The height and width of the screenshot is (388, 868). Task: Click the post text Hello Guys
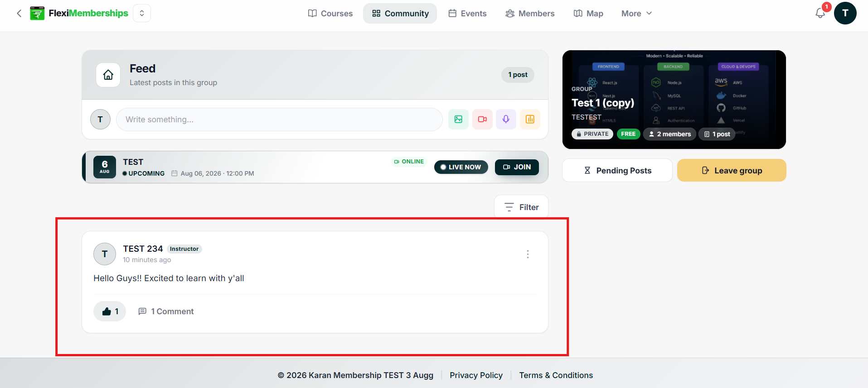click(x=169, y=278)
